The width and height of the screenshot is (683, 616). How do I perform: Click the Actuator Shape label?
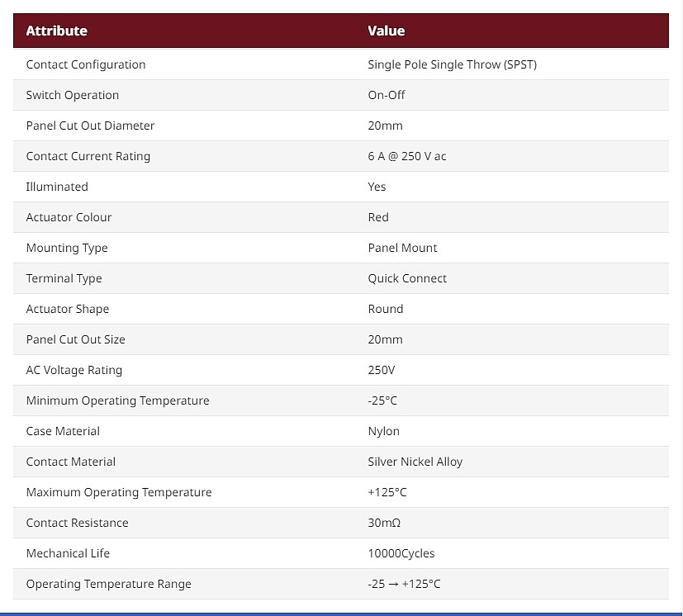pos(68,309)
